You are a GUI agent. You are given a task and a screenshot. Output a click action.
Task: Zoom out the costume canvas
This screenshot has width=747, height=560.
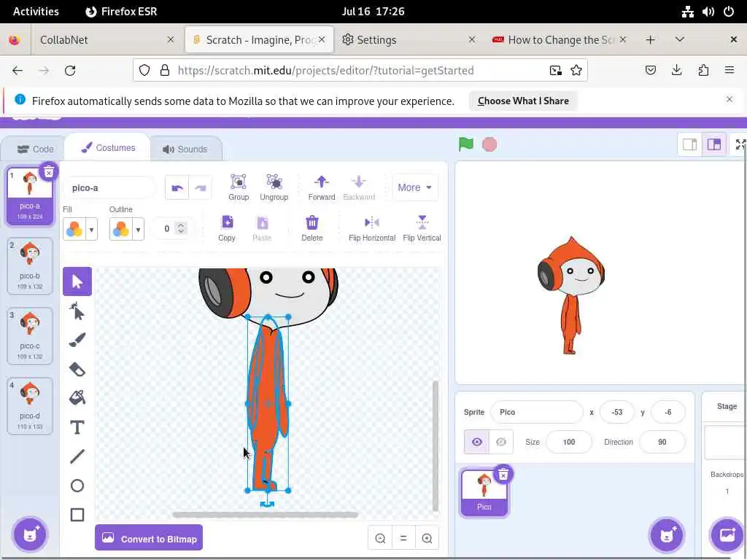(x=380, y=538)
